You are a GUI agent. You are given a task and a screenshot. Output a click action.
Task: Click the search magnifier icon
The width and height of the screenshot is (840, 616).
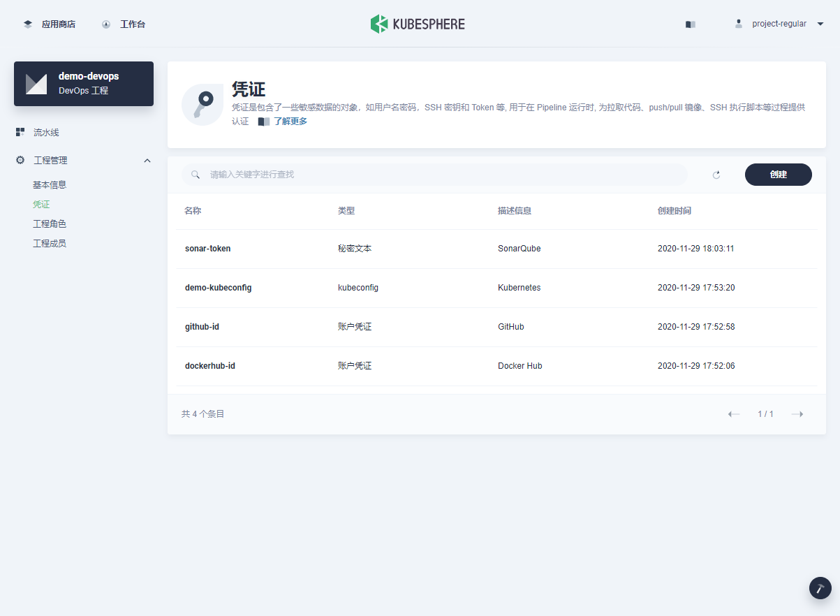coord(196,175)
